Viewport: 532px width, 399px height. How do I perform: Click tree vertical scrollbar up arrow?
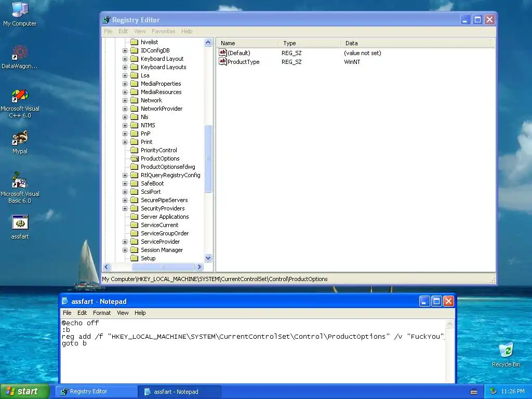point(208,43)
